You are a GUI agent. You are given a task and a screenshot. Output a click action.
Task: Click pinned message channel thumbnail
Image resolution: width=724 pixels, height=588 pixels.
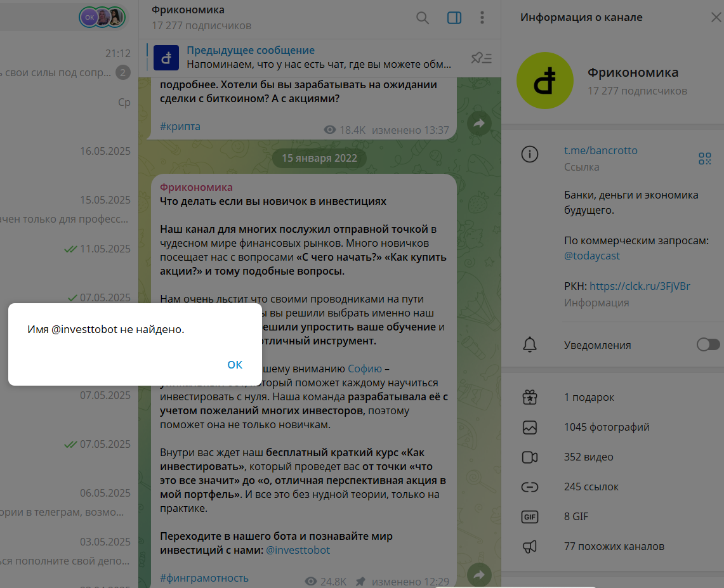point(166,58)
